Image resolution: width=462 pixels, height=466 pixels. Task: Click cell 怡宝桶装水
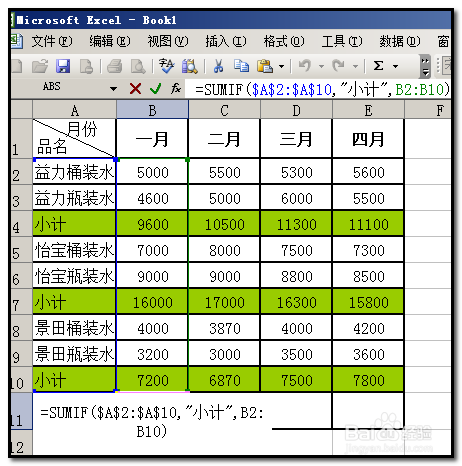(74, 250)
